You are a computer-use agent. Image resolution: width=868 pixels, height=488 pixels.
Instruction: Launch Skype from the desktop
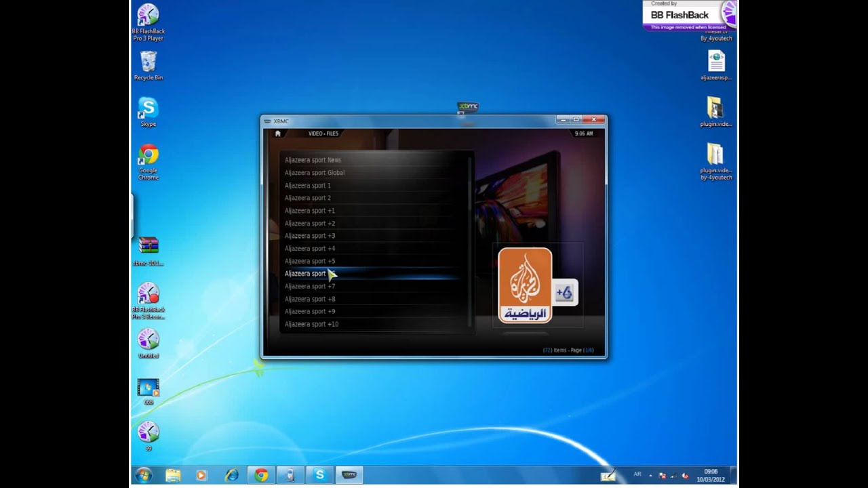148,113
